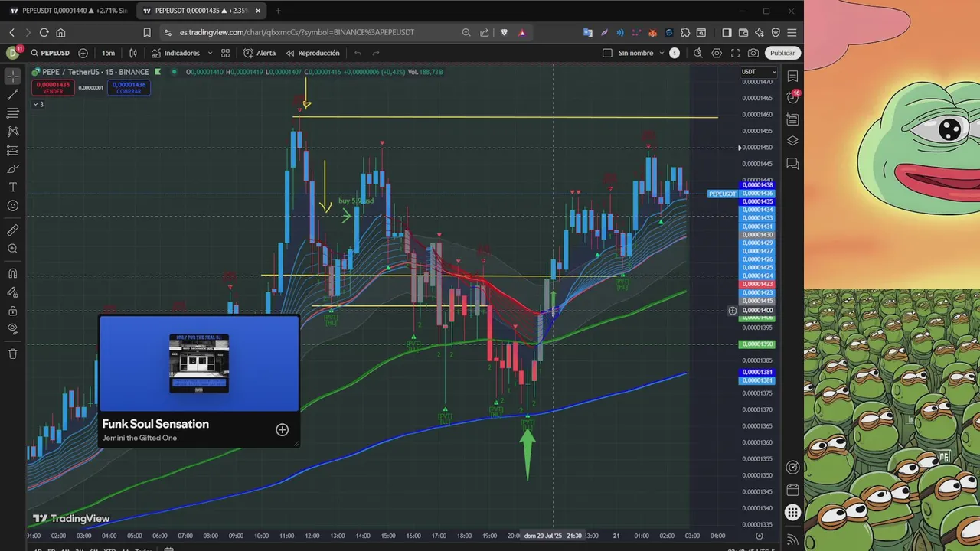
Task: Switch to first PEPEUSDT 0,00001440 tab
Action: [68, 11]
